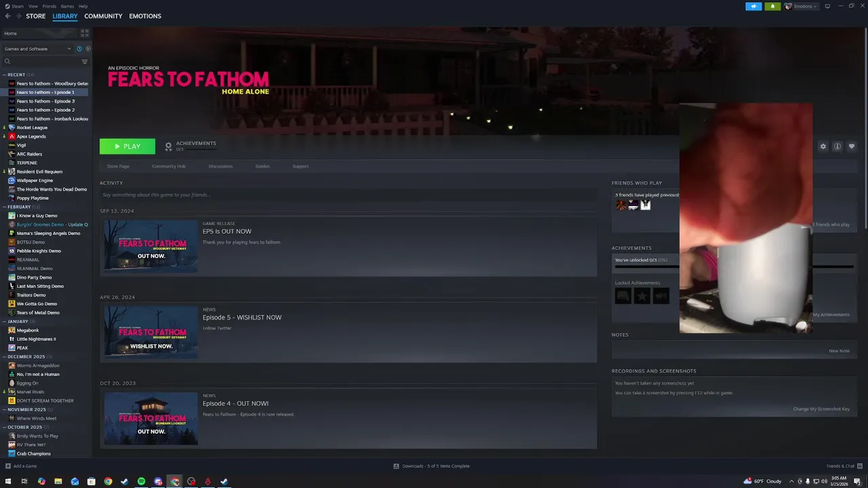Viewport: 868px width, 488px height.
Task: Add game to favorites with heart icon
Action: (852, 146)
